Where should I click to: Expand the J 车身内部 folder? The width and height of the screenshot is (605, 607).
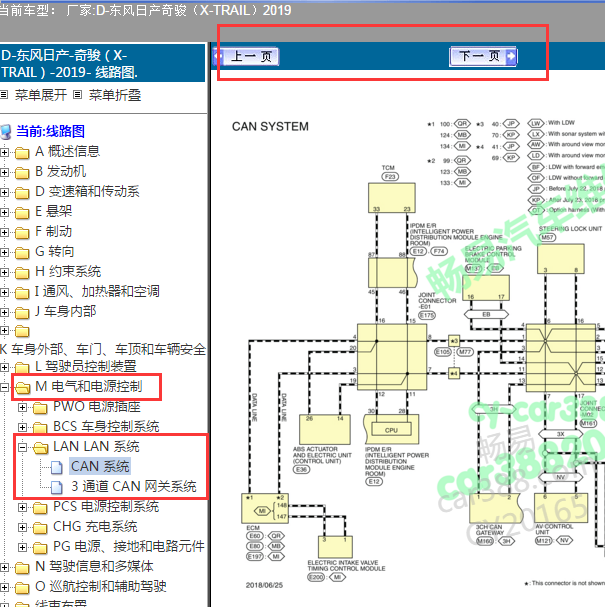4,312
